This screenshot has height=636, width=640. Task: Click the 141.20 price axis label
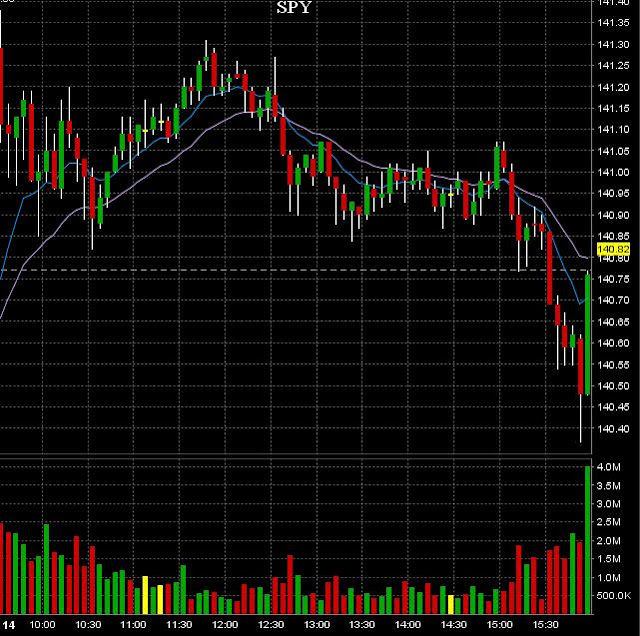pyautogui.click(x=613, y=87)
